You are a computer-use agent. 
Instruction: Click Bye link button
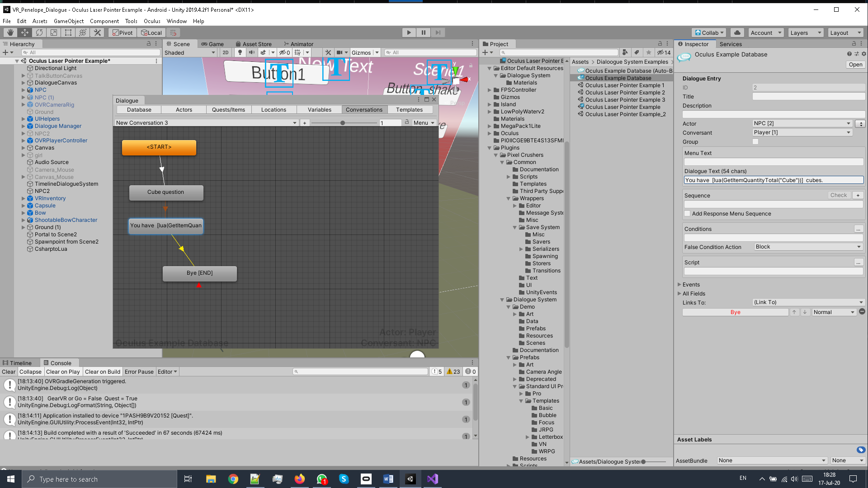tap(736, 312)
